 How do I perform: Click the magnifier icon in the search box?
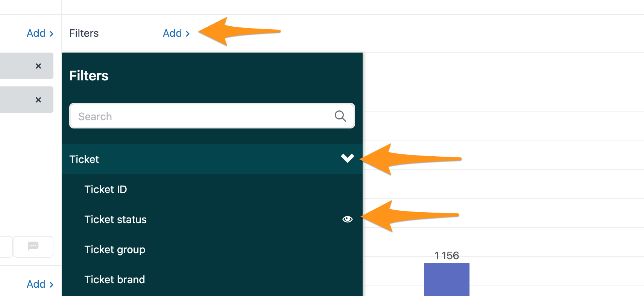tap(340, 116)
